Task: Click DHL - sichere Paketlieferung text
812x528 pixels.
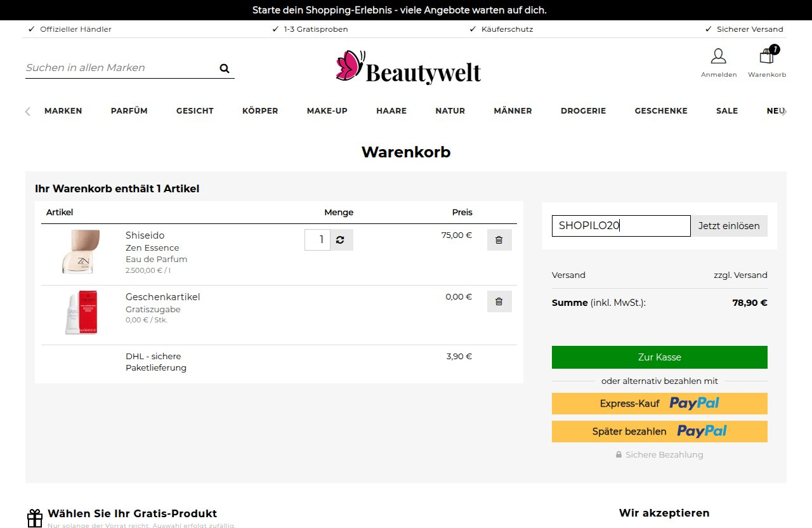Action: point(156,362)
